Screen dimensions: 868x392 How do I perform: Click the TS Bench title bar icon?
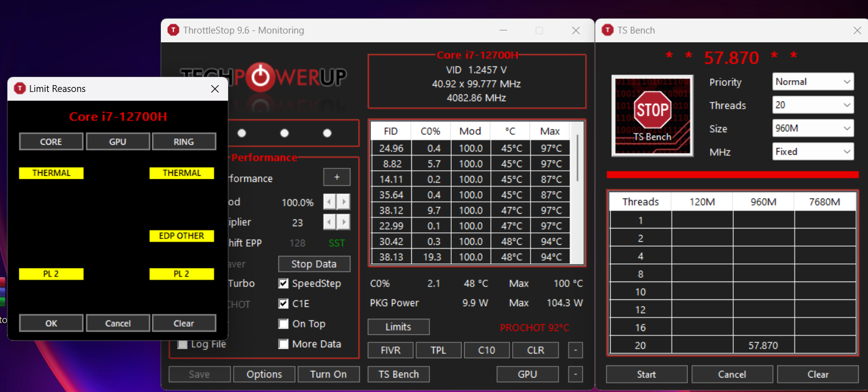click(607, 30)
